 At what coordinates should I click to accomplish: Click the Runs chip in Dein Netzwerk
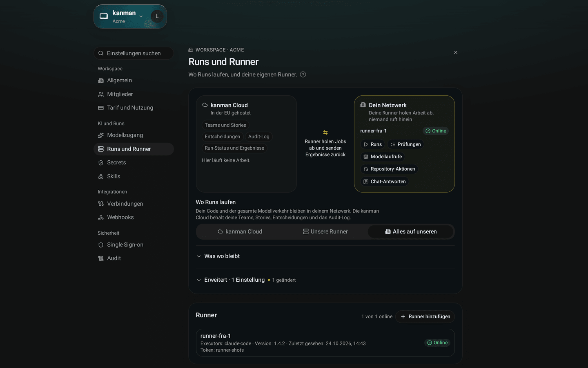pos(372,144)
